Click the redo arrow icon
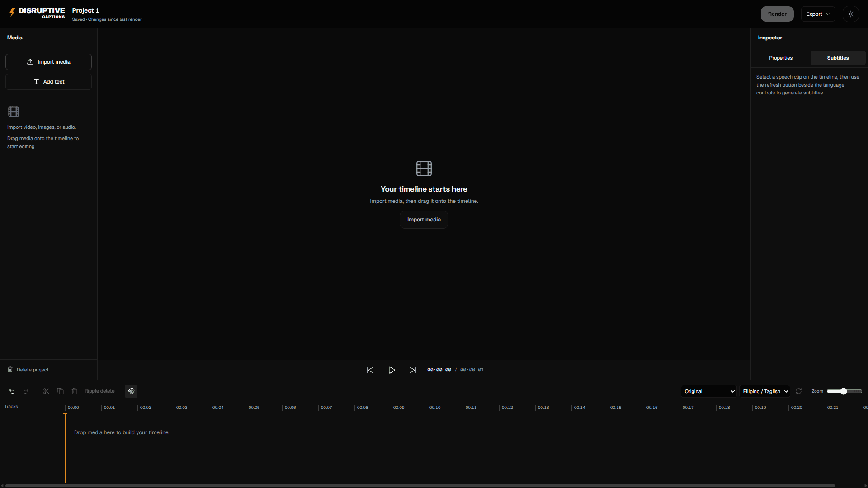 pyautogui.click(x=26, y=391)
